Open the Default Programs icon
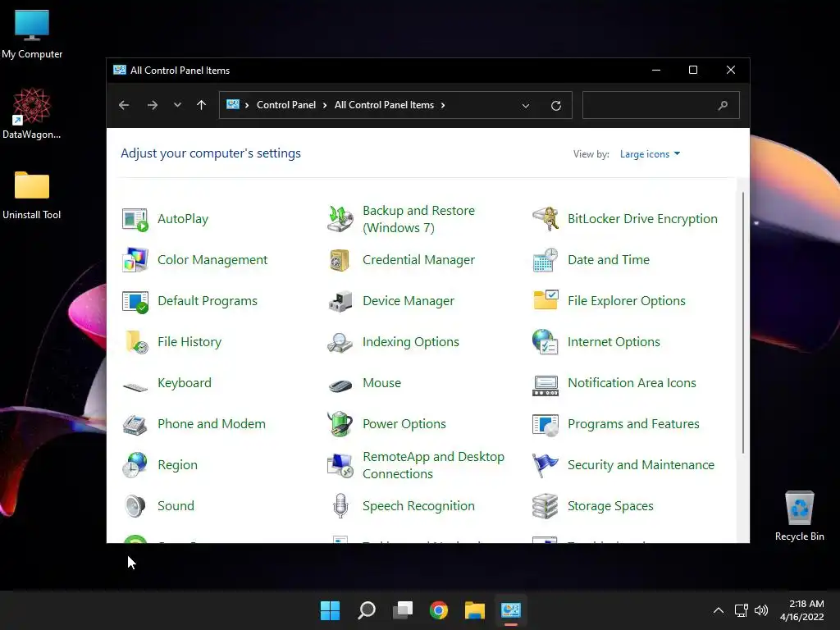The height and width of the screenshot is (630, 840). pos(135,301)
